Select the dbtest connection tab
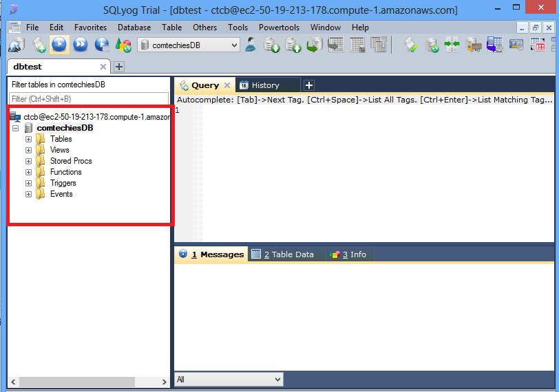 tap(59, 67)
